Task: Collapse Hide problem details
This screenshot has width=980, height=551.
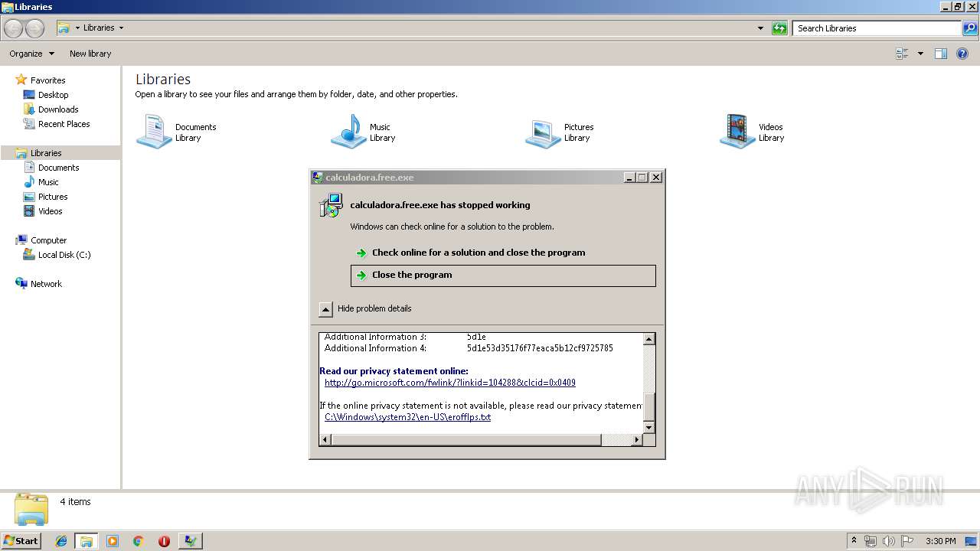Action: pos(325,309)
